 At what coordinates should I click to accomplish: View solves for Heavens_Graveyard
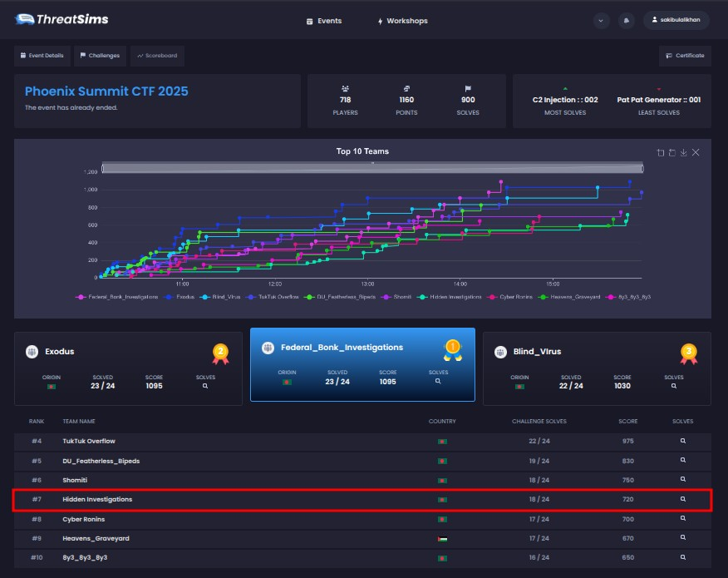coord(683,537)
